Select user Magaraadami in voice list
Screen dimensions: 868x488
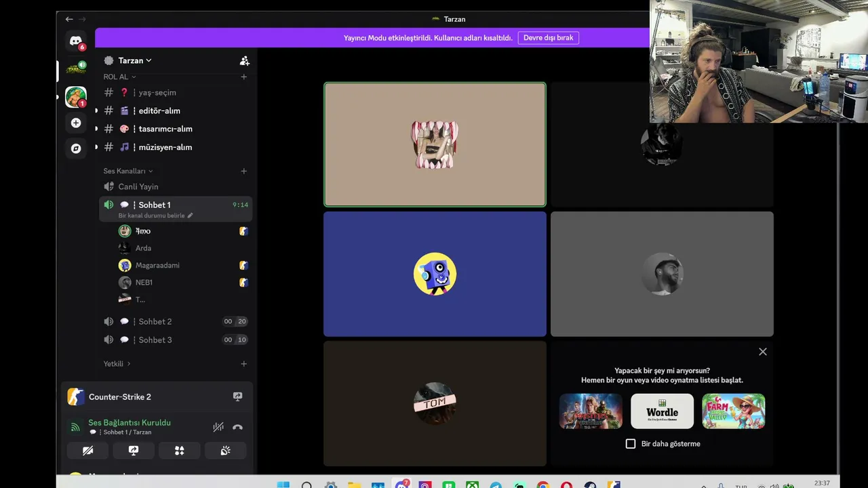tap(183, 265)
